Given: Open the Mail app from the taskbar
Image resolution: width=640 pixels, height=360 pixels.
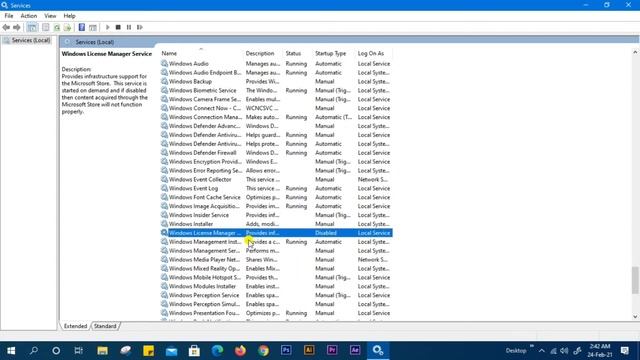Looking at the screenshot, I should click(x=171, y=350).
